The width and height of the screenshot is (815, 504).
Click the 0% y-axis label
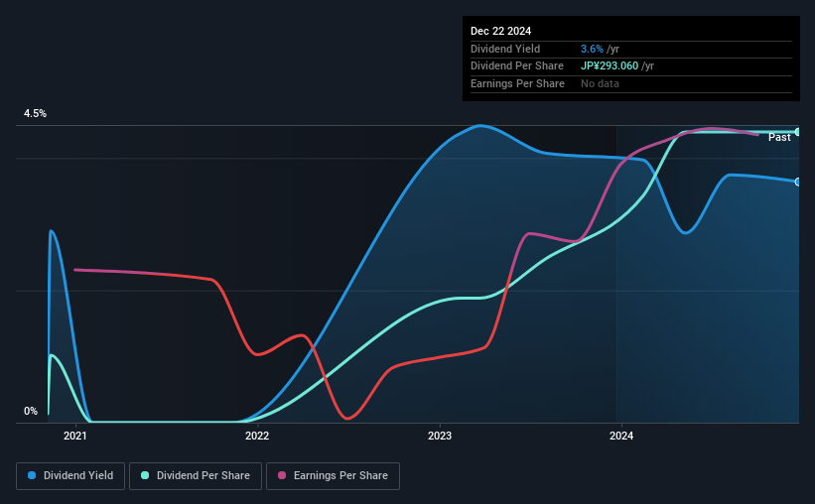click(x=31, y=411)
